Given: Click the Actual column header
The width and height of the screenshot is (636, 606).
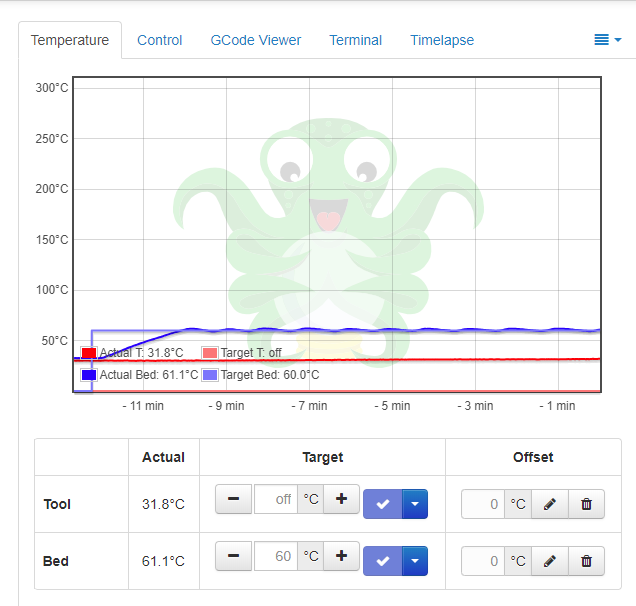Looking at the screenshot, I should pos(163,457).
